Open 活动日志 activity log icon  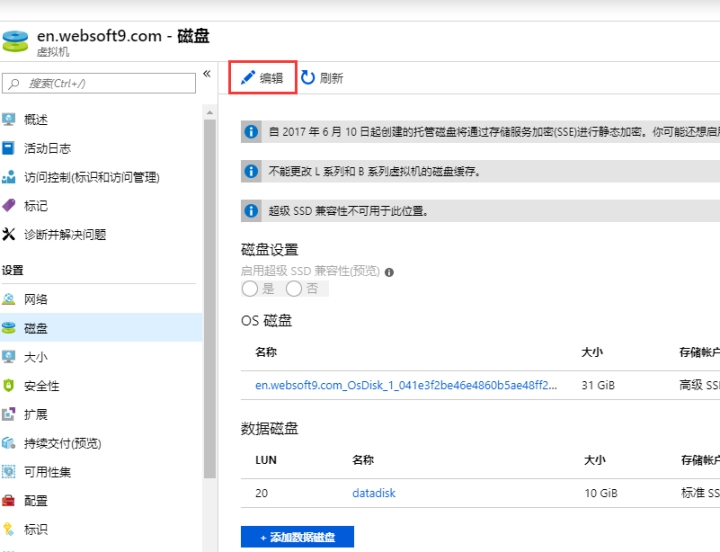click(x=9, y=148)
